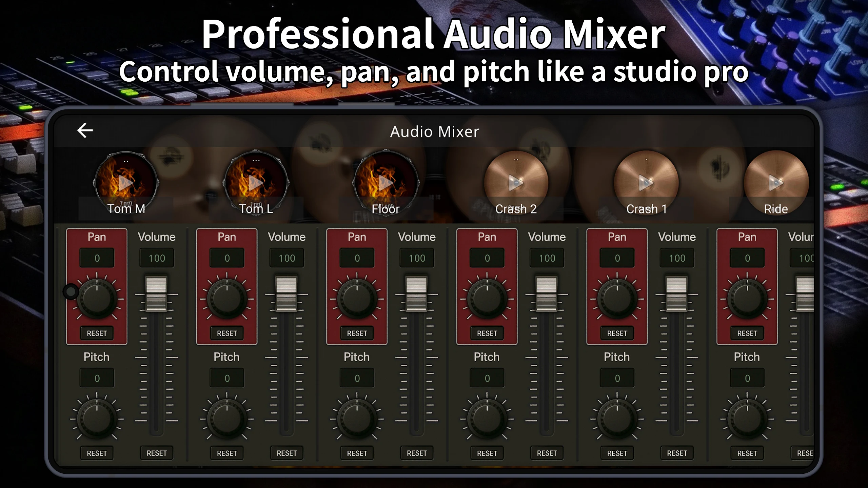Preview the Ride cymbal sound
Screen dimensions: 868x488
click(x=776, y=183)
